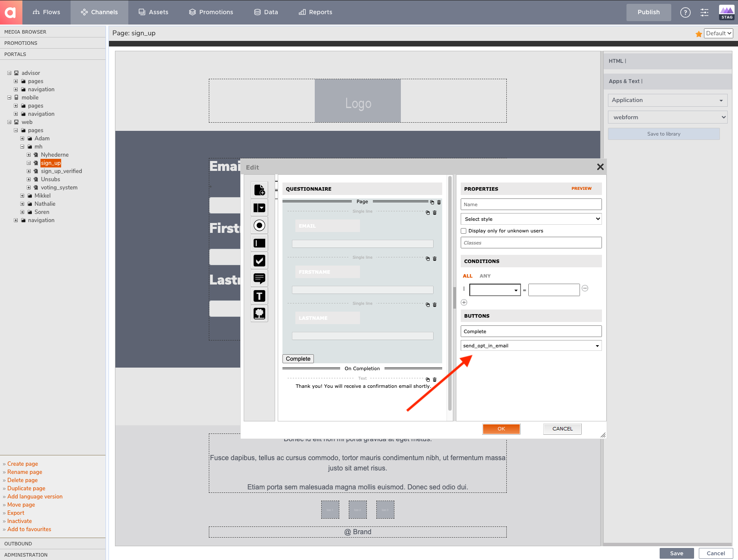Add a dropdown field from the toolbox
Screen dimensions: 738x560
[x=260, y=208]
